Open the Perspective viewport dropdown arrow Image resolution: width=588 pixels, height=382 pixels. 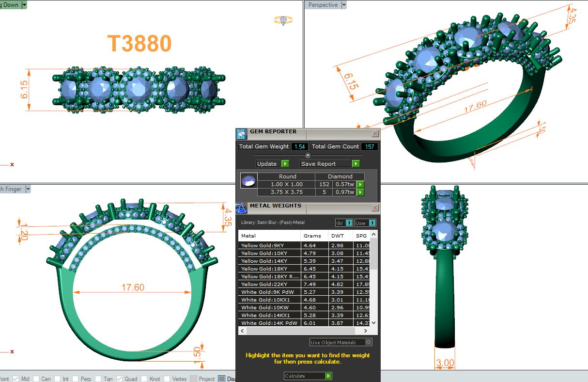click(344, 5)
